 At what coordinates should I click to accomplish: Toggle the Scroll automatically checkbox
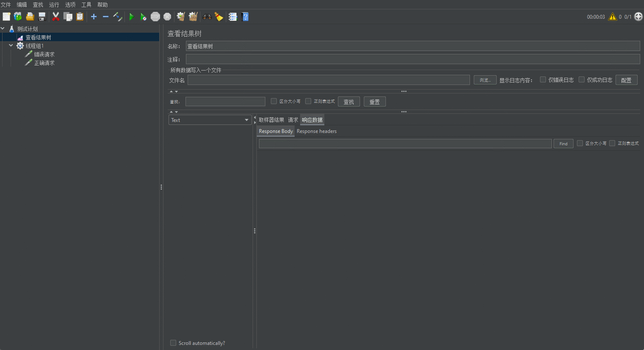point(173,343)
